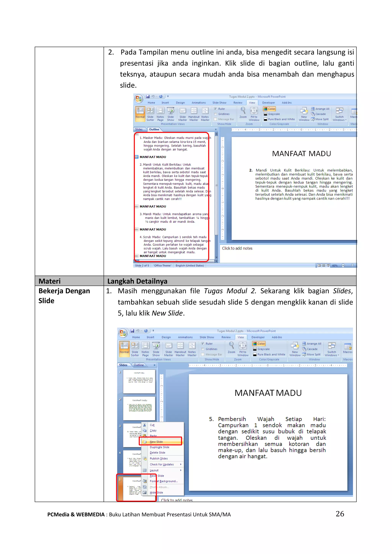Select Normal view icon in outline-pane screenshot
This screenshot has width=392, height=554.
140,114
